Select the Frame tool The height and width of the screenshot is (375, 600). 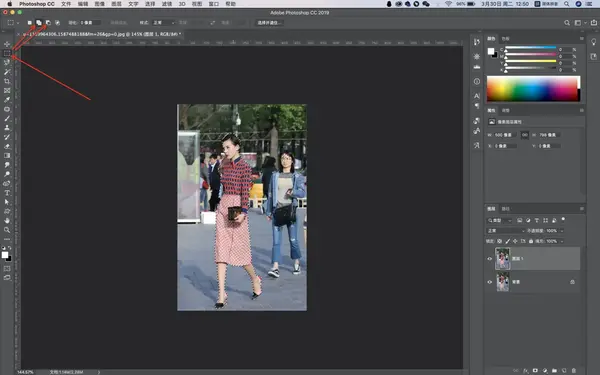tap(7, 90)
